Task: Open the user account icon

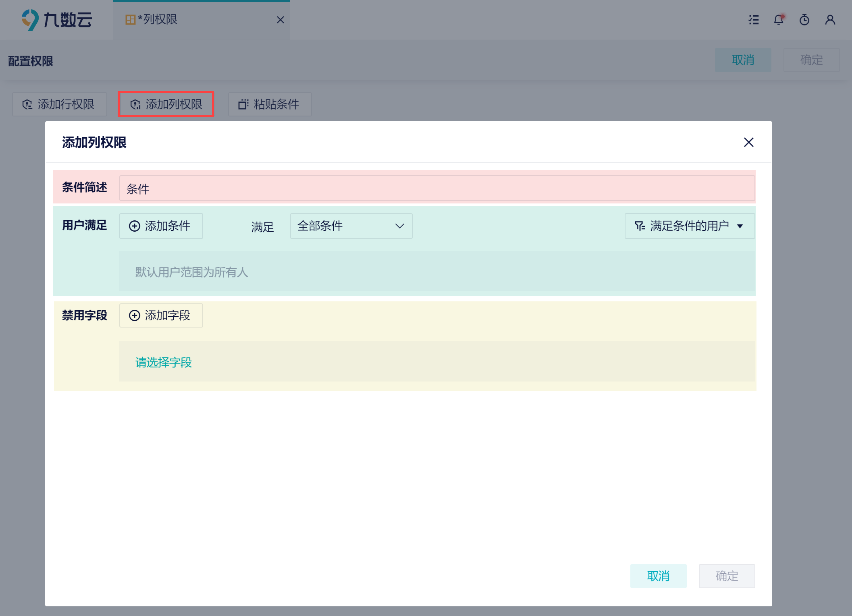Action: point(830,20)
